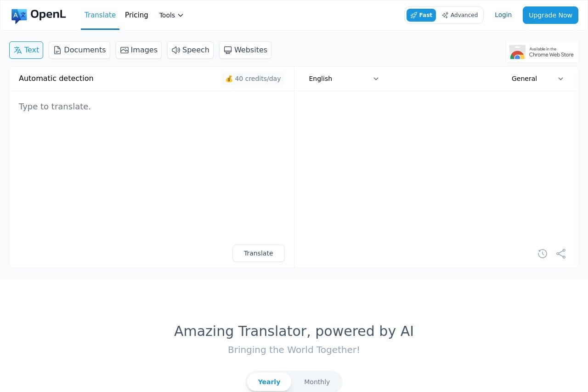Open the Translate nav item

click(100, 15)
